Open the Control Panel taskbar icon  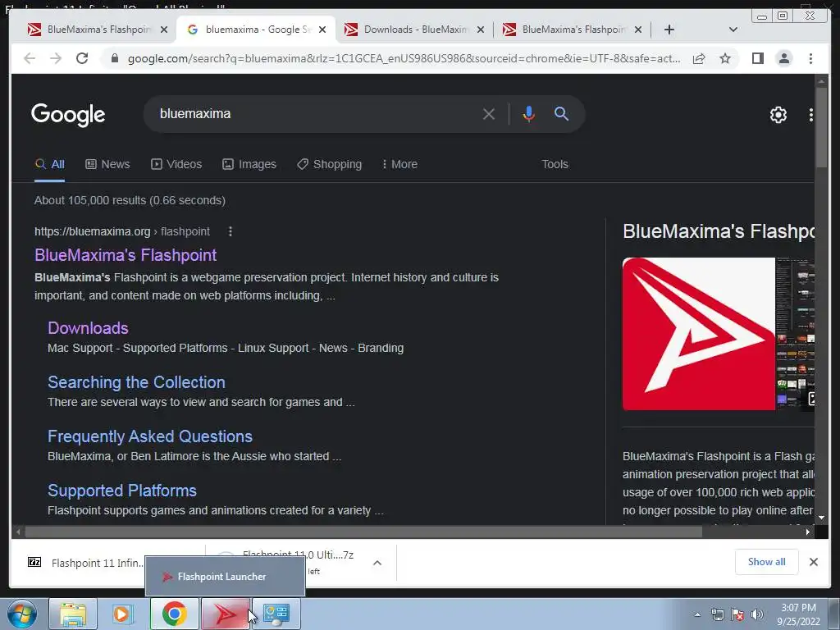point(276,614)
